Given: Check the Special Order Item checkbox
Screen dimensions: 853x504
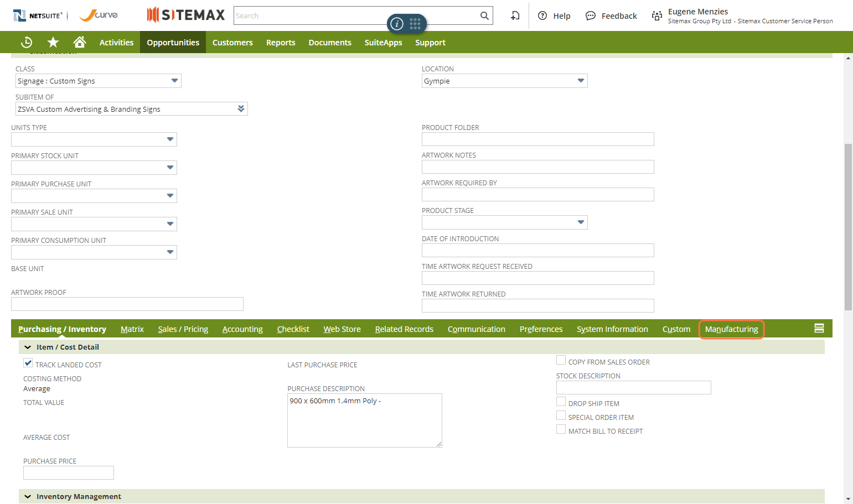Looking at the screenshot, I should click(x=561, y=415).
